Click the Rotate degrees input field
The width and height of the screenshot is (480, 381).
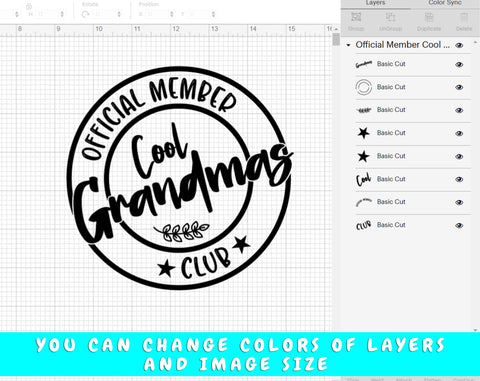coord(104,14)
